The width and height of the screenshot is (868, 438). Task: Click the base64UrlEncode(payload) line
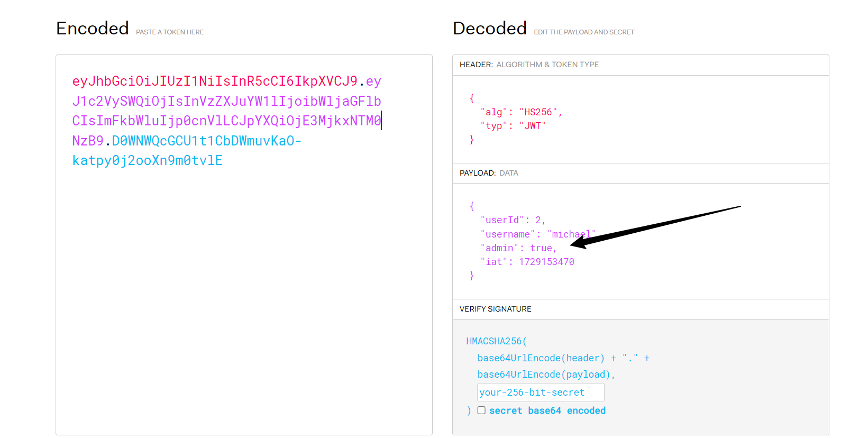[546, 375]
